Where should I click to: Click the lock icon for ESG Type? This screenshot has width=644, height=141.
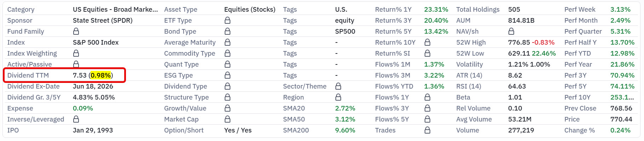tap(227, 75)
